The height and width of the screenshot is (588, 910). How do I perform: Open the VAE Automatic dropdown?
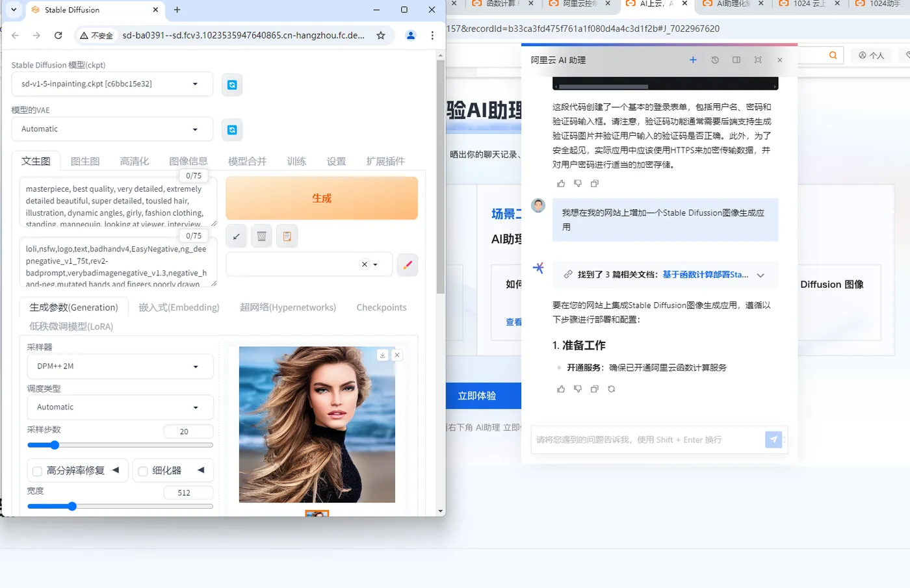click(x=112, y=129)
